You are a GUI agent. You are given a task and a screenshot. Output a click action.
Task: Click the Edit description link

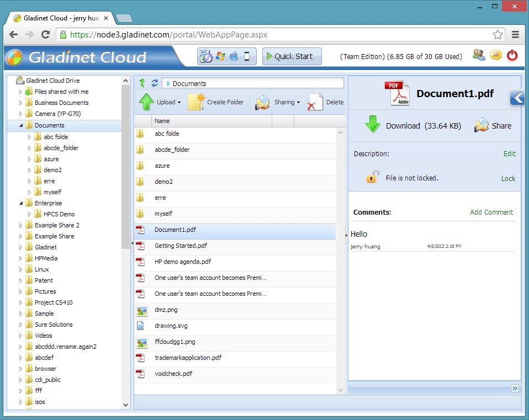(x=509, y=154)
